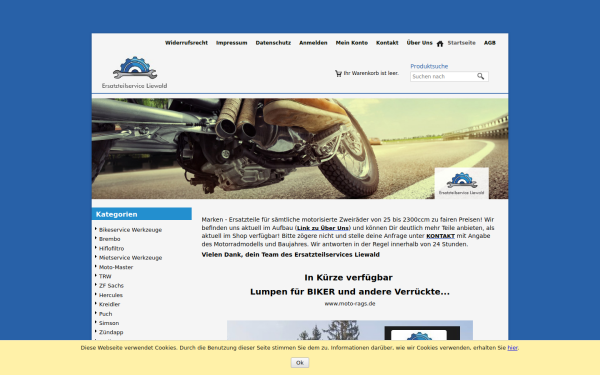The height and width of the screenshot is (375, 600).
Task: Expand arrow beside Moto-Master
Action: [96, 266]
